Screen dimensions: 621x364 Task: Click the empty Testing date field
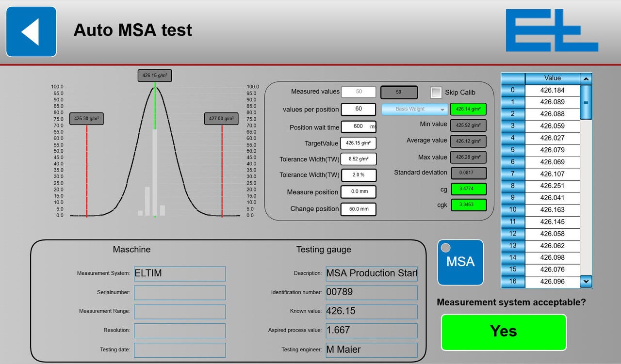(180, 350)
